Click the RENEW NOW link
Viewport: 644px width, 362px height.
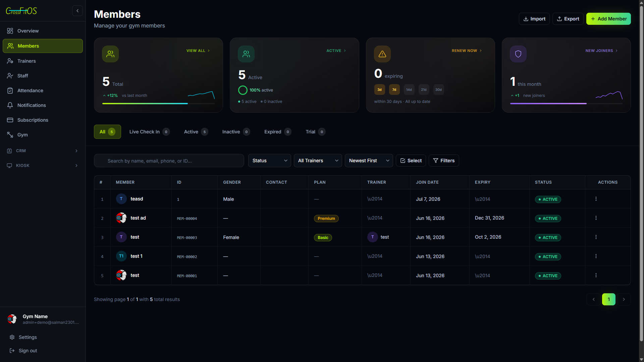467,51
